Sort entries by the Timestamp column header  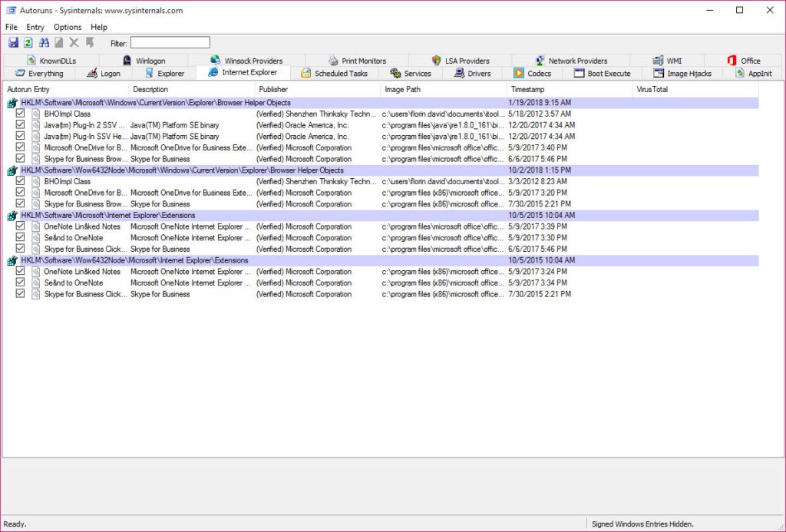[570, 89]
